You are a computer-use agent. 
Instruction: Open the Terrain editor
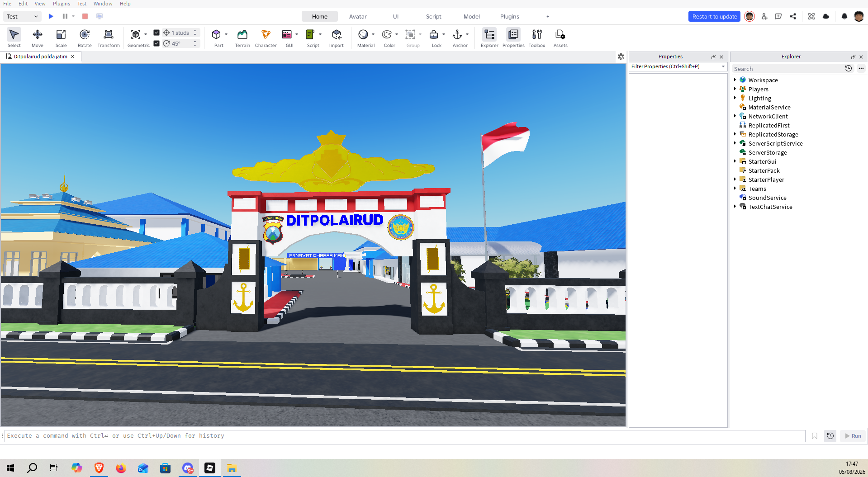(x=242, y=38)
